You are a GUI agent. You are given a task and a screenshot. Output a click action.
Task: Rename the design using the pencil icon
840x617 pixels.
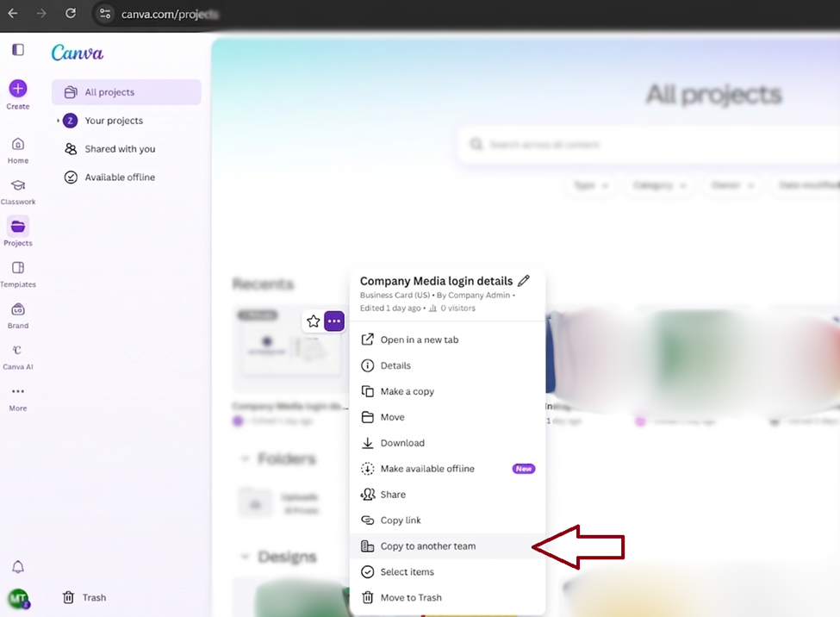click(x=526, y=280)
